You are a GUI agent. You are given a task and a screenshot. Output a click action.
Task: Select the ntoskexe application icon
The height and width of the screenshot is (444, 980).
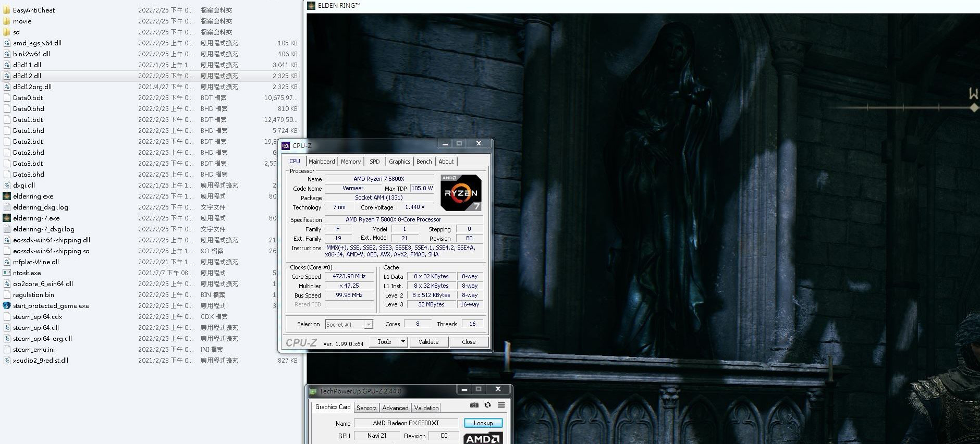(x=7, y=273)
